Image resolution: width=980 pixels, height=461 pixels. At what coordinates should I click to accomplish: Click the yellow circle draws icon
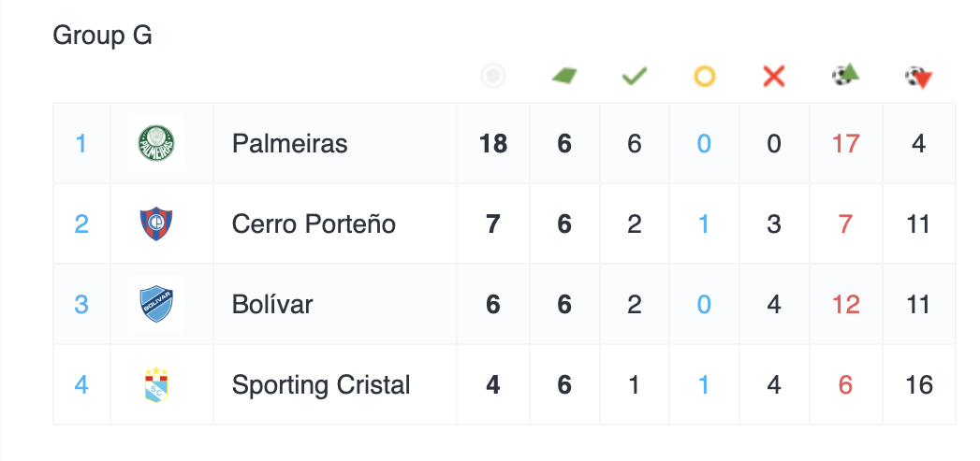click(x=704, y=77)
